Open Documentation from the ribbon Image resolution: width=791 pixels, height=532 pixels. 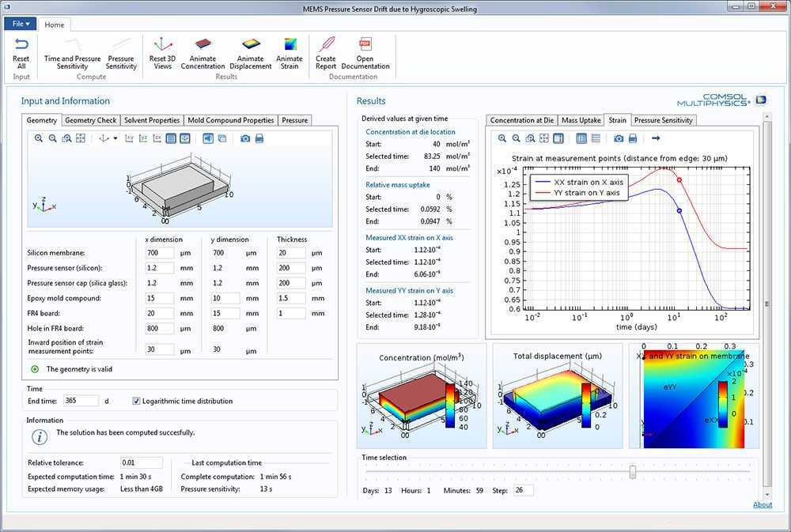[x=365, y=55]
